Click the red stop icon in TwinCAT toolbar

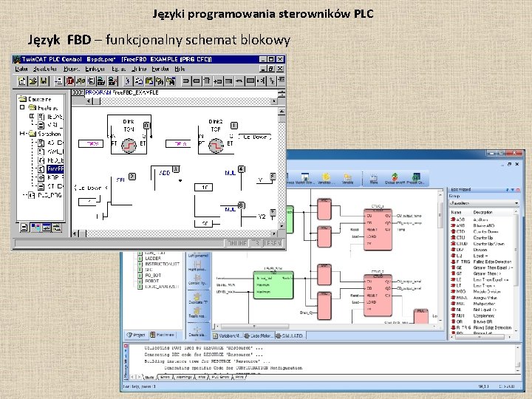(x=70, y=81)
